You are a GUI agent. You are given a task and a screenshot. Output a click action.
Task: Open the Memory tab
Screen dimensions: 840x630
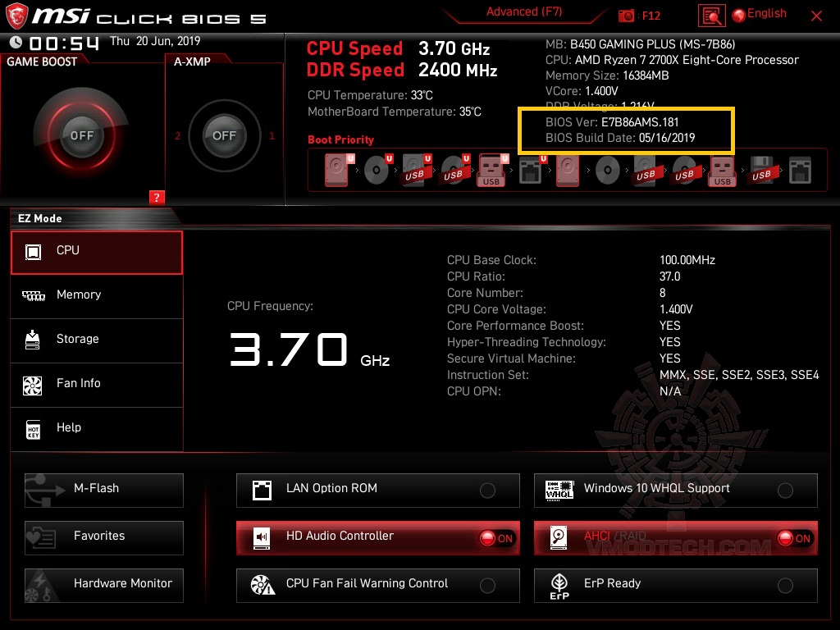point(97,296)
